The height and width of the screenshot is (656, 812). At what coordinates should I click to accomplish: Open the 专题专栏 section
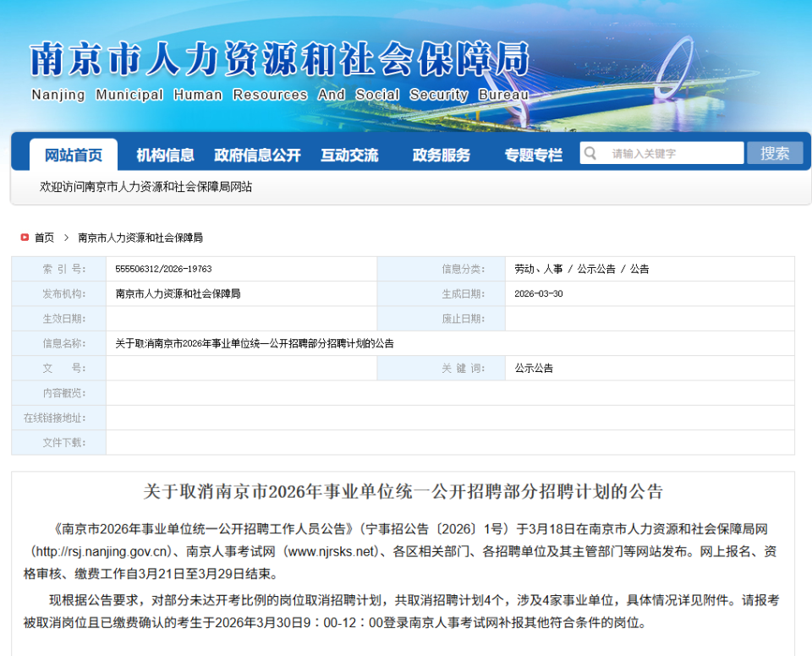pos(531,153)
